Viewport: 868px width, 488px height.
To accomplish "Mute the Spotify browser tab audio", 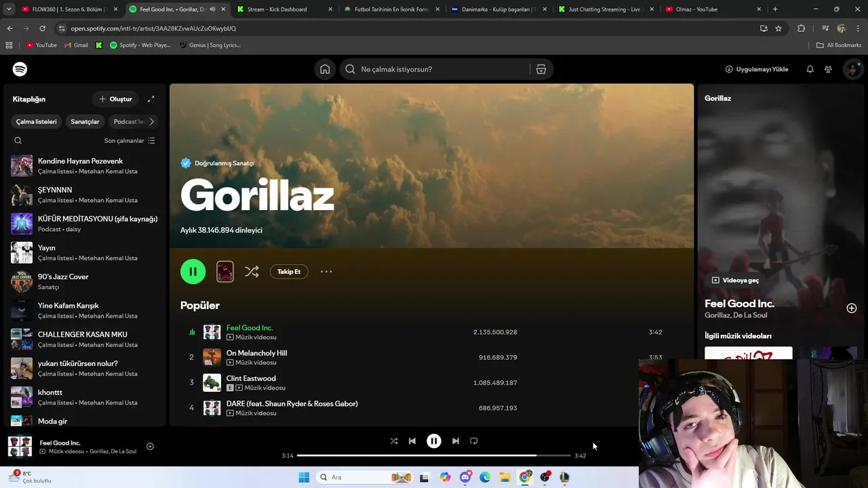I will coord(212,9).
